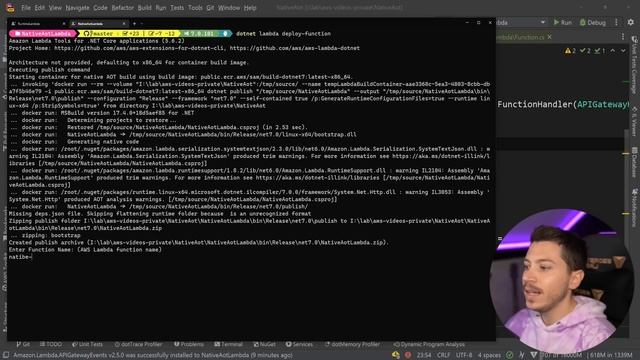This screenshot has width=640, height=360.
Task: Open the dotTrace Profiler tool window
Action: point(138,344)
